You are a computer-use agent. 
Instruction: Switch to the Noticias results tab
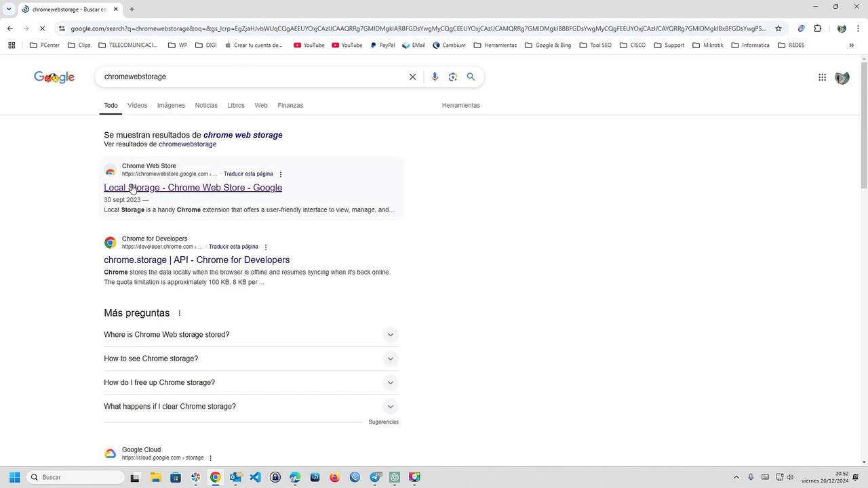point(206,105)
